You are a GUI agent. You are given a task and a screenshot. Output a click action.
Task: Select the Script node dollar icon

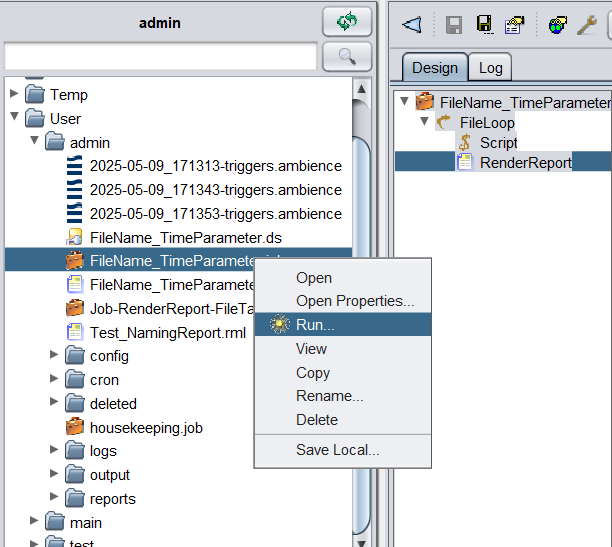pyautogui.click(x=464, y=143)
